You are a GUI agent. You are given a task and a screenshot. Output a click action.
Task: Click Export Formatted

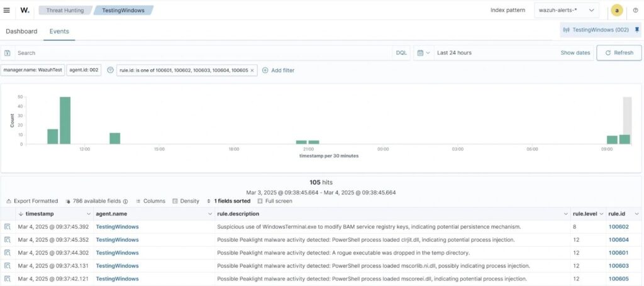point(32,201)
